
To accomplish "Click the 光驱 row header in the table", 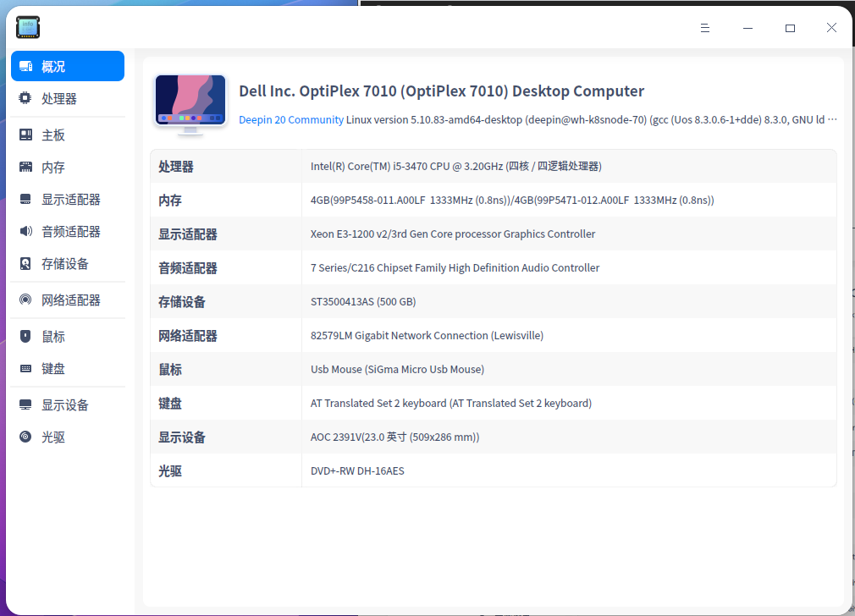I will (x=169, y=470).
